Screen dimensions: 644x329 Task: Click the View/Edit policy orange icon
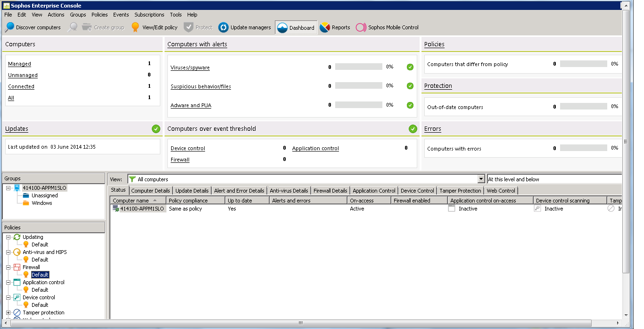point(135,27)
